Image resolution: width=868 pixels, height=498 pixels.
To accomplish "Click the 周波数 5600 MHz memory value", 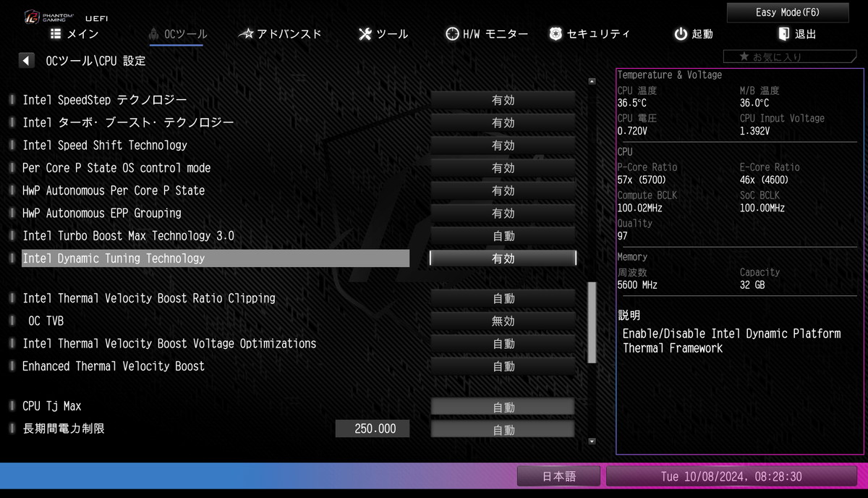I will click(637, 285).
